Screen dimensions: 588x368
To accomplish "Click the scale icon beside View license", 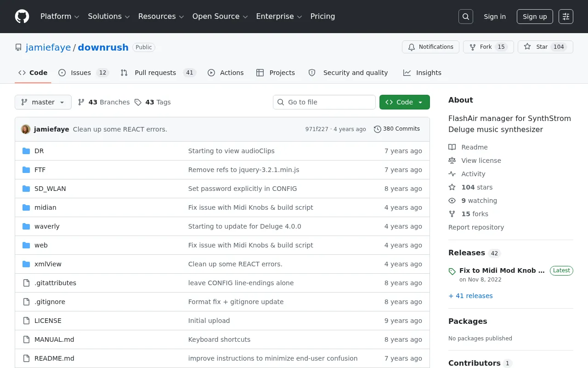I will click(452, 161).
